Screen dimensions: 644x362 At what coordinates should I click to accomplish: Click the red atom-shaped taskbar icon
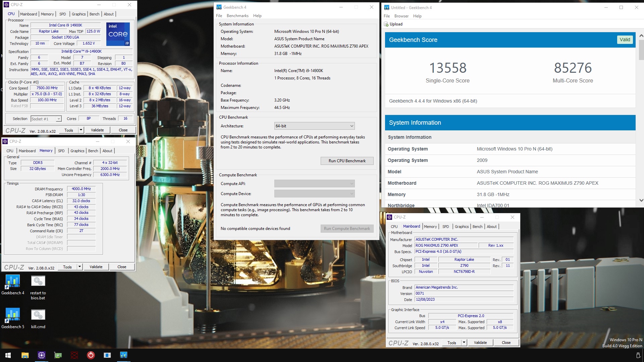(74, 355)
